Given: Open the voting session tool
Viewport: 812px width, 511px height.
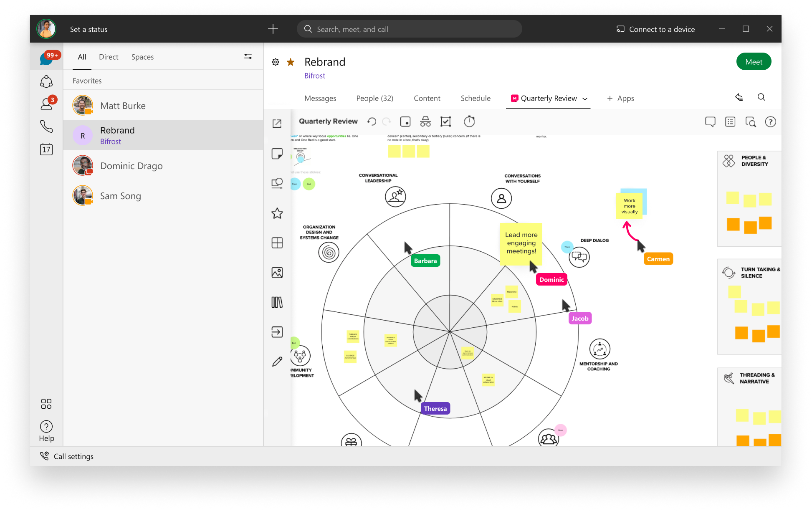Looking at the screenshot, I should [x=445, y=121].
